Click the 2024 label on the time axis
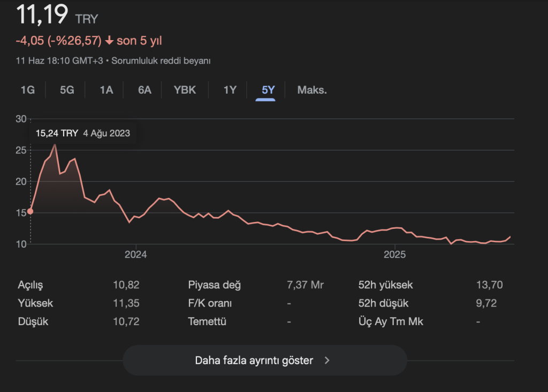This screenshot has height=392, width=548. [136, 255]
